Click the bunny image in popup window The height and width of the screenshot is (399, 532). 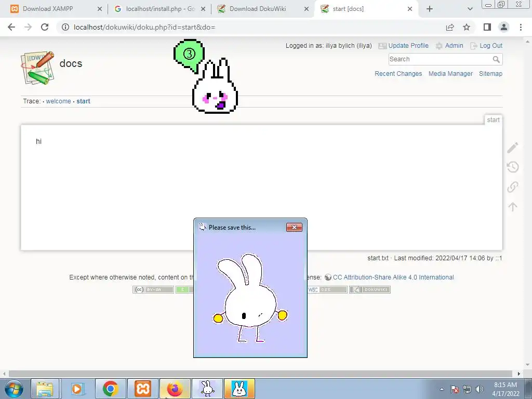pyautogui.click(x=250, y=298)
